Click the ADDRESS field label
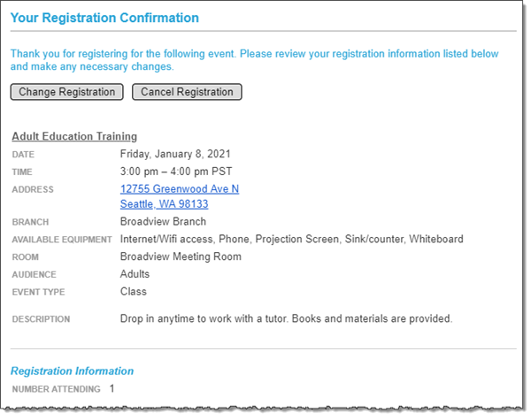This screenshot has width=531, height=420. 33,189
